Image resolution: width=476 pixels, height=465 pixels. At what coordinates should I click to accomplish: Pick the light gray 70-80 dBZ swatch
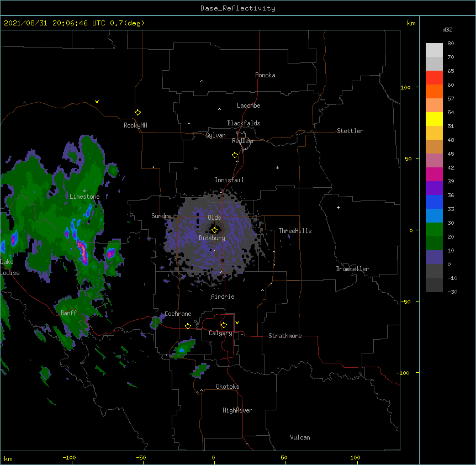pyautogui.click(x=434, y=50)
